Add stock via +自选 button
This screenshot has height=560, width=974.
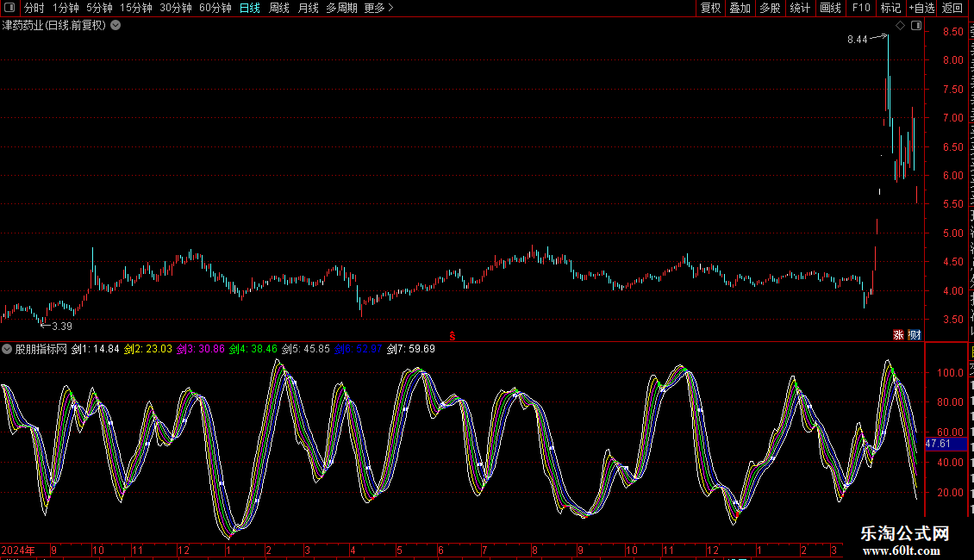(921, 8)
